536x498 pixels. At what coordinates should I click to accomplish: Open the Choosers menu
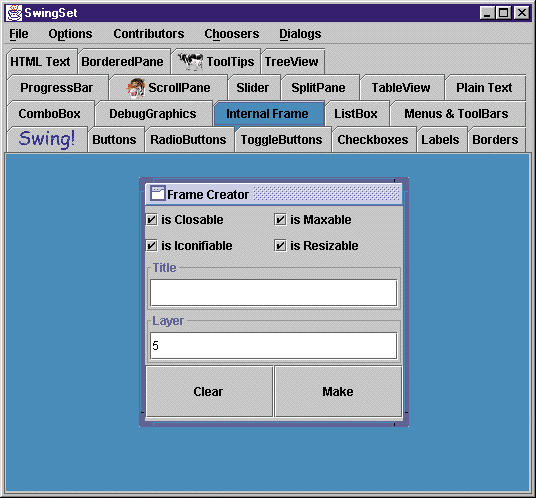coord(232,34)
